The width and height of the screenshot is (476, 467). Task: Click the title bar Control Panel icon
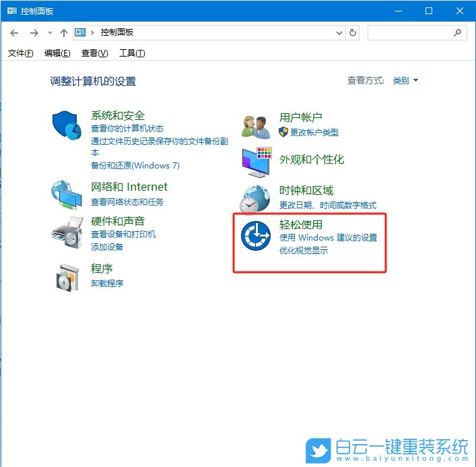coord(12,11)
